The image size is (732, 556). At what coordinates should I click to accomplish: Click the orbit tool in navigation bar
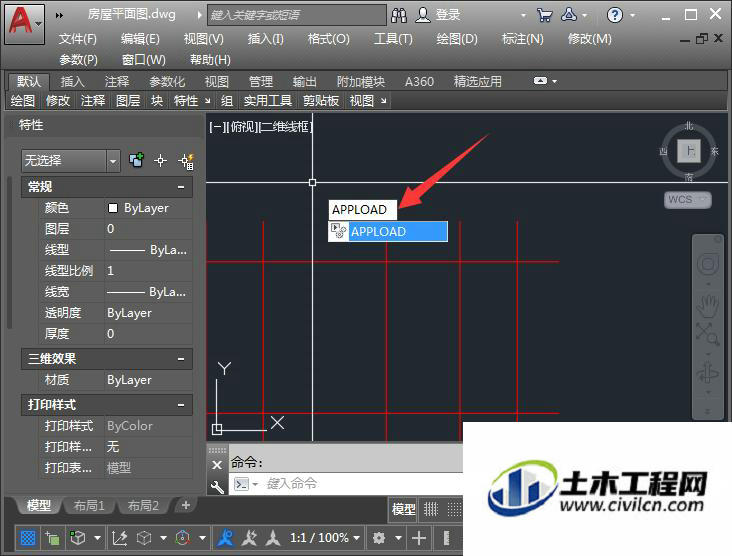708,373
